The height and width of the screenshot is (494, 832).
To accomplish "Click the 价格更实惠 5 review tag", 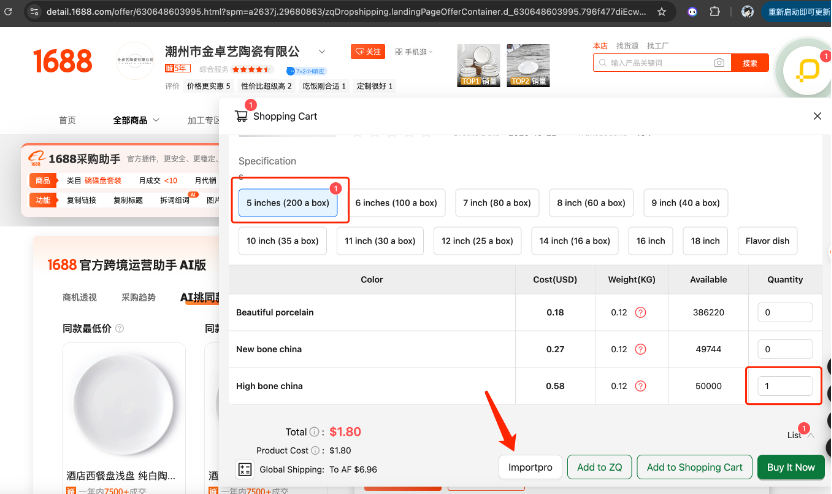I will (x=208, y=86).
